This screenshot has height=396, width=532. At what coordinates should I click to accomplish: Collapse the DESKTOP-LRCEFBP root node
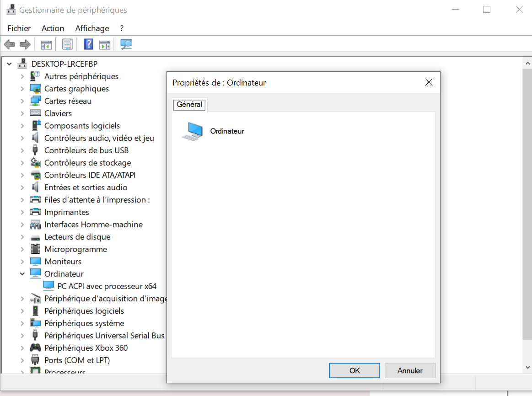pyautogui.click(x=9, y=64)
